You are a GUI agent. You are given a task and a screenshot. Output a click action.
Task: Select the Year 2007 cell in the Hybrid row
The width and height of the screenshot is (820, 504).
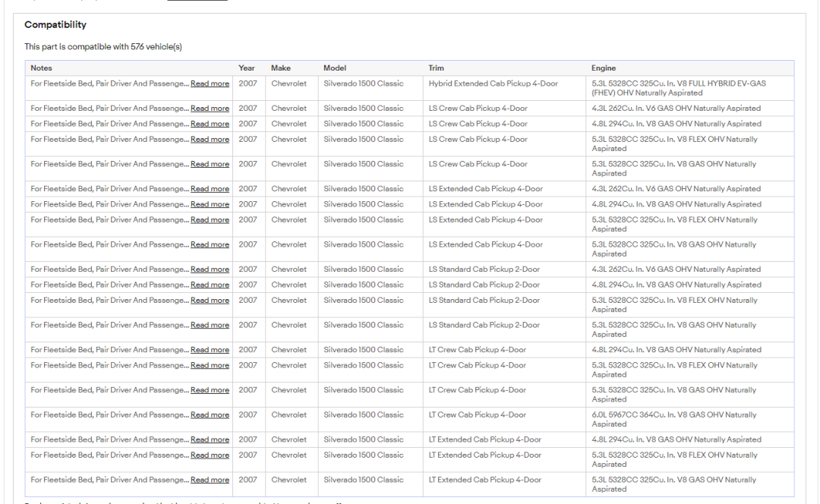pyautogui.click(x=248, y=83)
